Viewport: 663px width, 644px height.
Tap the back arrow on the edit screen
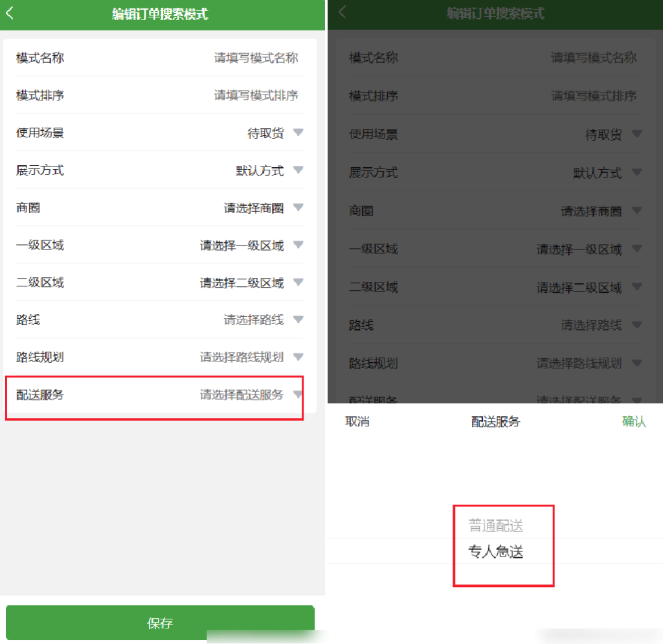tap(10, 12)
